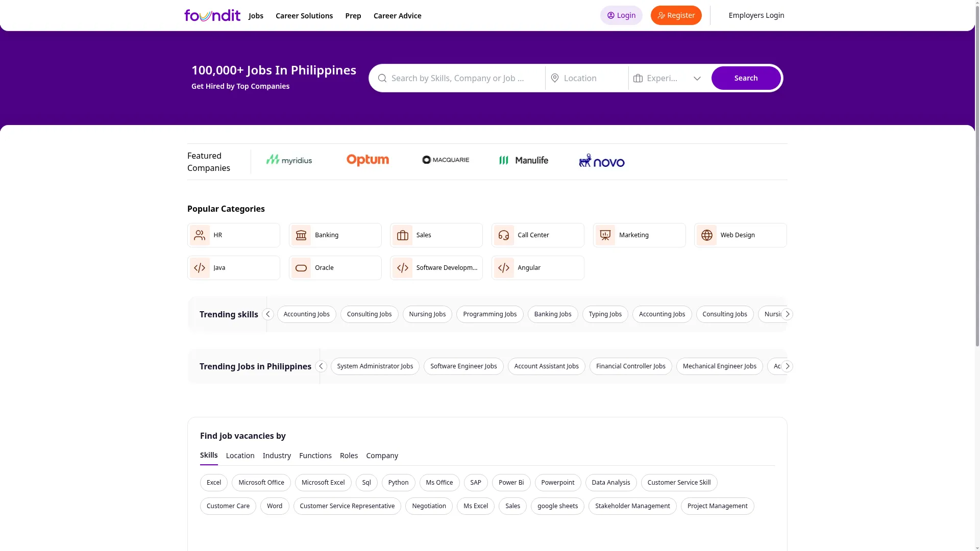Click the Oracle category icon
The width and height of the screenshot is (980, 551).
(301, 268)
